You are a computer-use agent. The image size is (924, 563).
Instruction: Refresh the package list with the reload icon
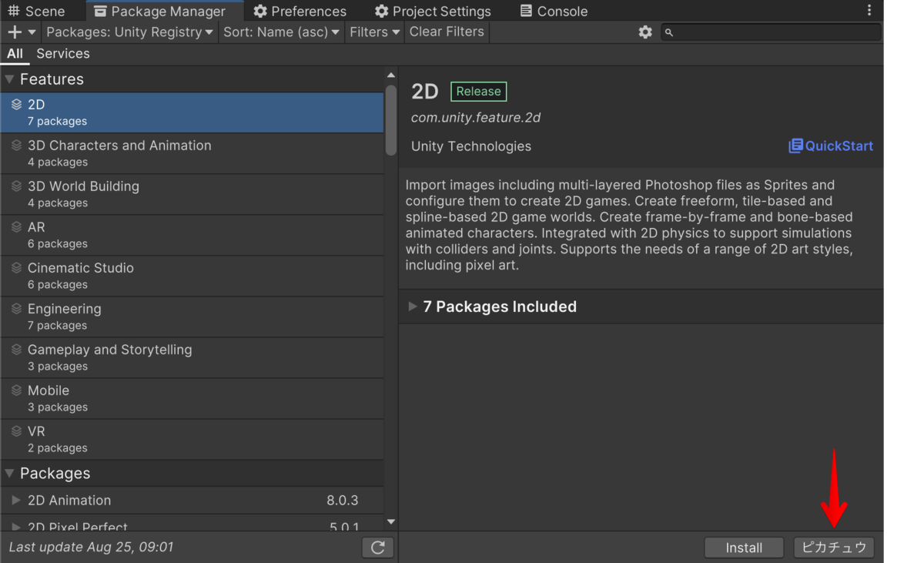click(377, 547)
